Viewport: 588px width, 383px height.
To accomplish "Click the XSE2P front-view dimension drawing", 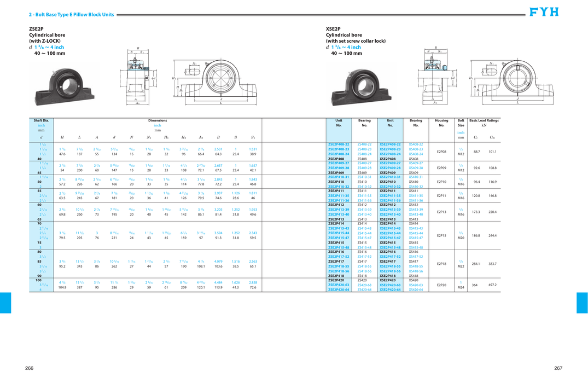I will tap(512, 82).
